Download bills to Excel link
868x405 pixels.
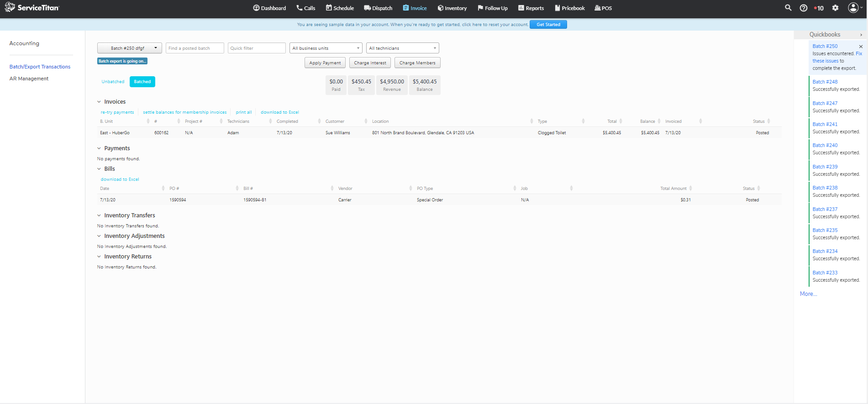[x=120, y=179]
